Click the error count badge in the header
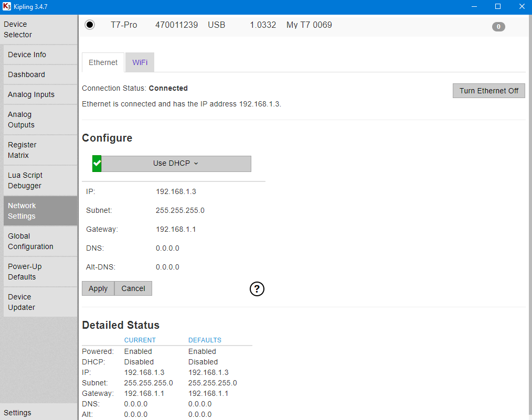The height and width of the screenshot is (420, 532). [x=498, y=26]
